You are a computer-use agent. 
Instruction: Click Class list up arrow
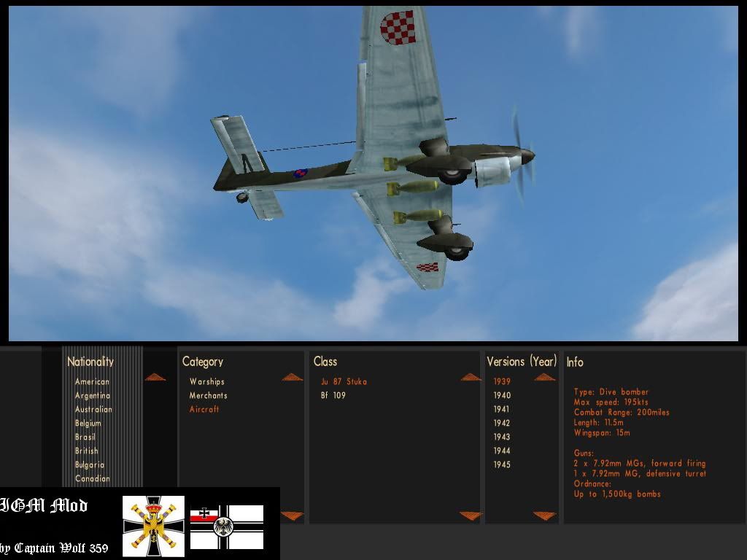tap(471, 377)
